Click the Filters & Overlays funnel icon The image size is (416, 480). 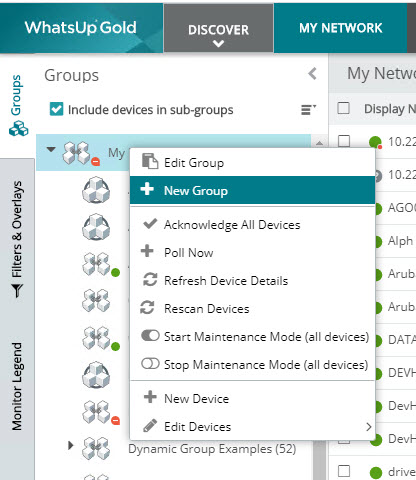(17, 291)
